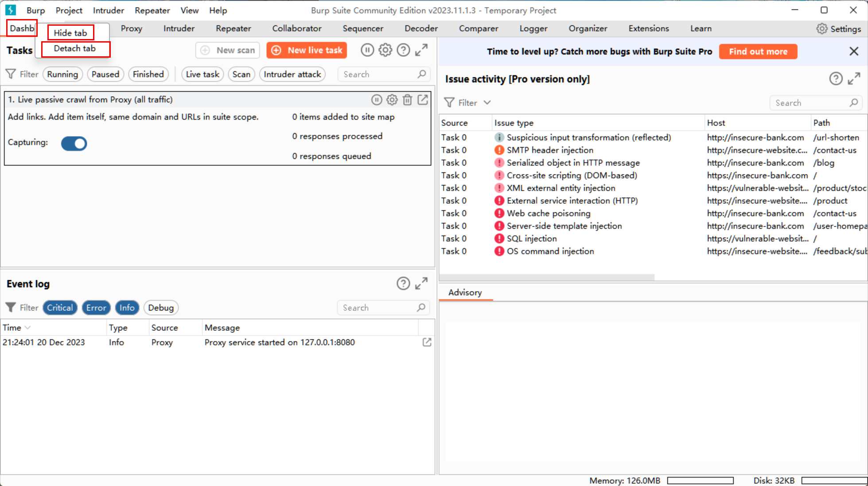Screen dimensions: 868x486
Task: Toggle the Capturing switch off
Action: [x=74, y=143]
